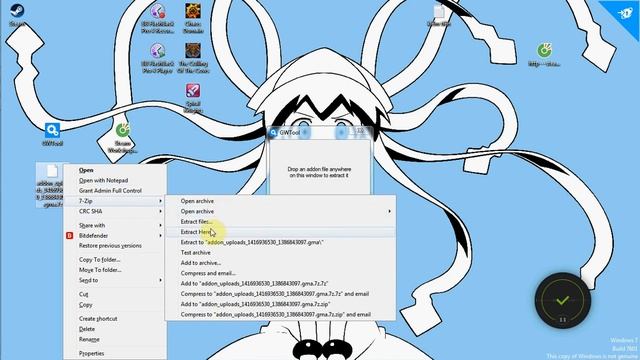This screenshot has height=360, width=640.
Task: Choose Add to "...gma.7z.7z"
Action: coord(255,283)
